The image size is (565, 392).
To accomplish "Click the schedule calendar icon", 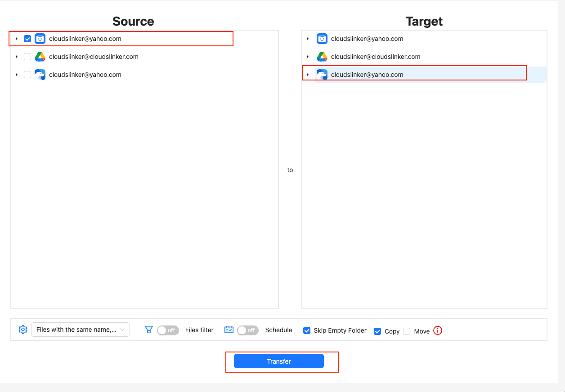I will pos(229,330).
